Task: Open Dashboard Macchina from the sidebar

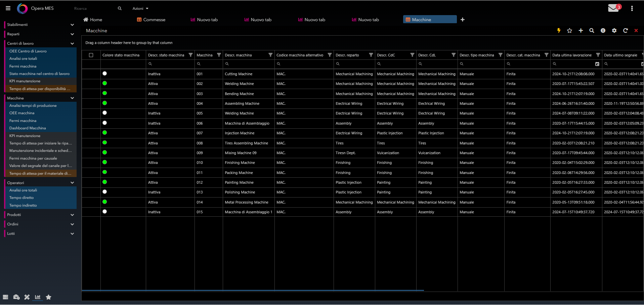Action: [x=28, y=128]
